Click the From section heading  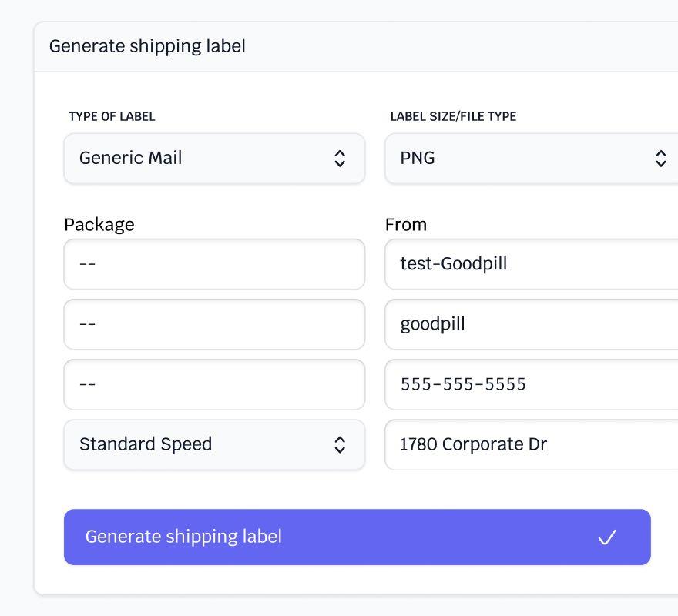[x=405, y=224]
